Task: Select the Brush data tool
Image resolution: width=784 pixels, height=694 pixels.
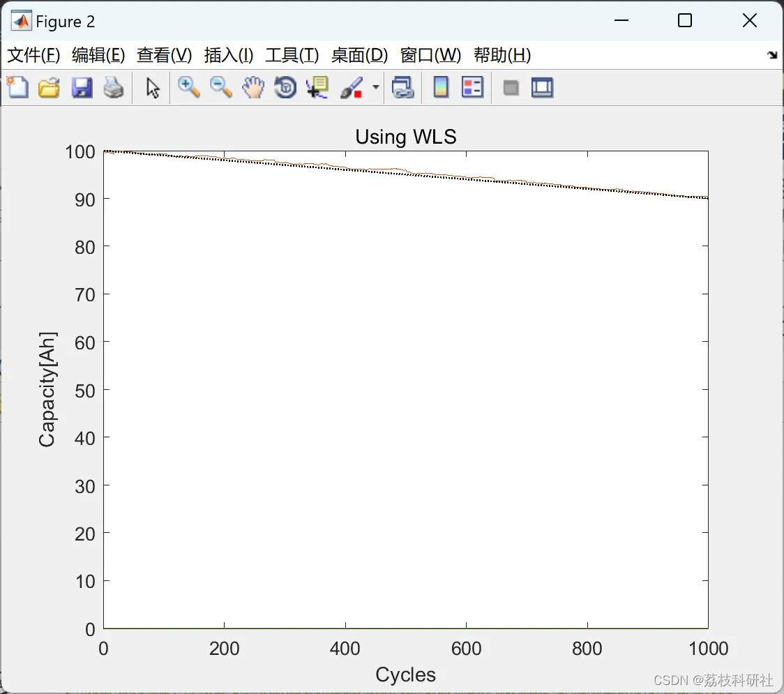Action: tap(352, 87)
